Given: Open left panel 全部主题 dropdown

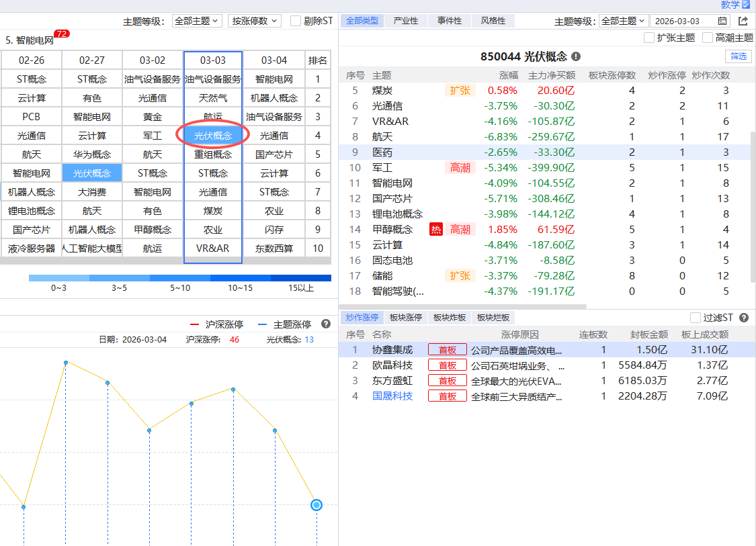Looking at the screenshot, I should tap(196, 21).
